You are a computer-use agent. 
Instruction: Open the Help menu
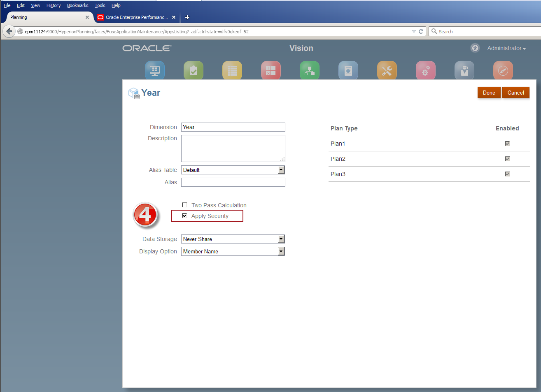point(116,5)
